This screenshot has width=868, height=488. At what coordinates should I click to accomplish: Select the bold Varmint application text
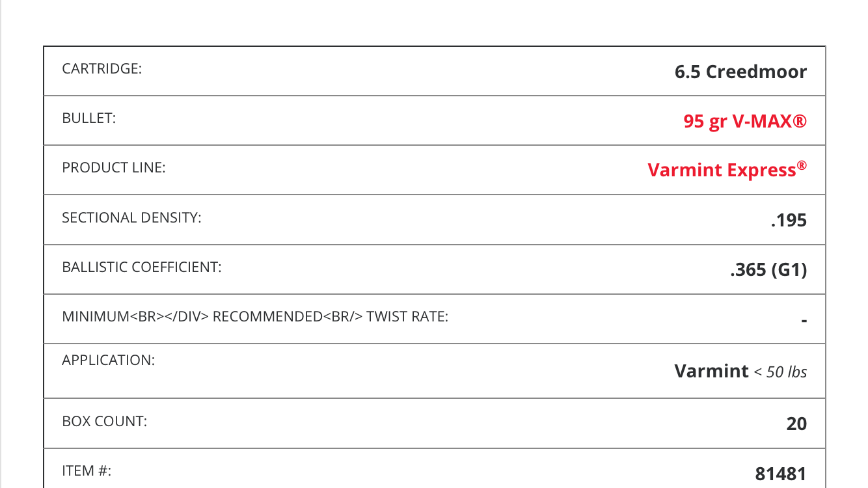(712, 371)
